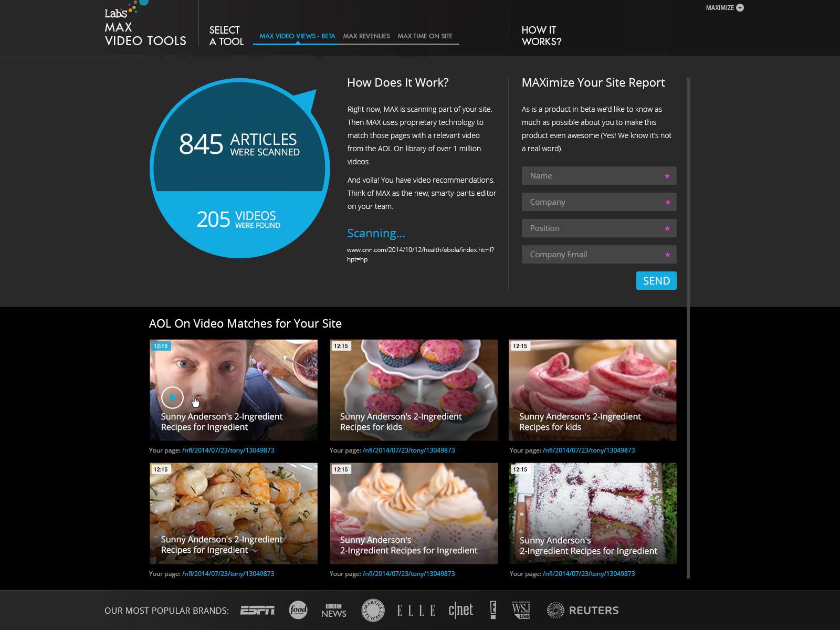Click the 845 Articles Were Scanned counter
This screenshot has width=840, height=630.
coord(239,144)
